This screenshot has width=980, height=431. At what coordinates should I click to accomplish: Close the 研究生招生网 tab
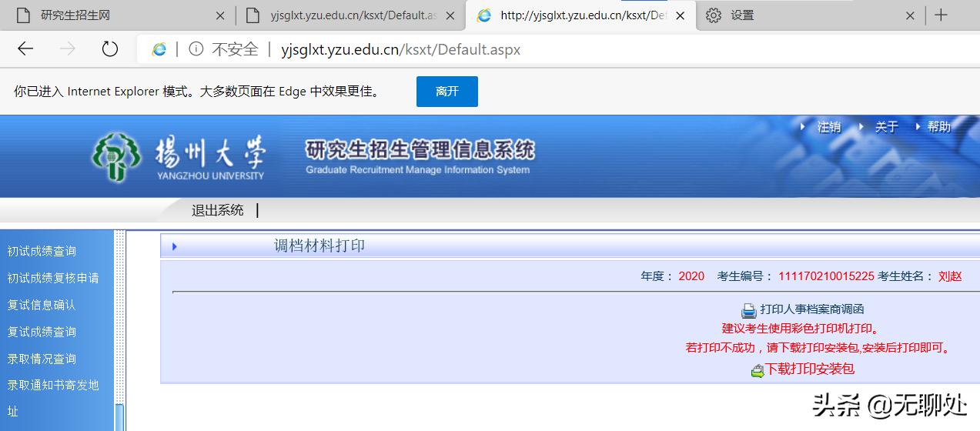[220, 15]
